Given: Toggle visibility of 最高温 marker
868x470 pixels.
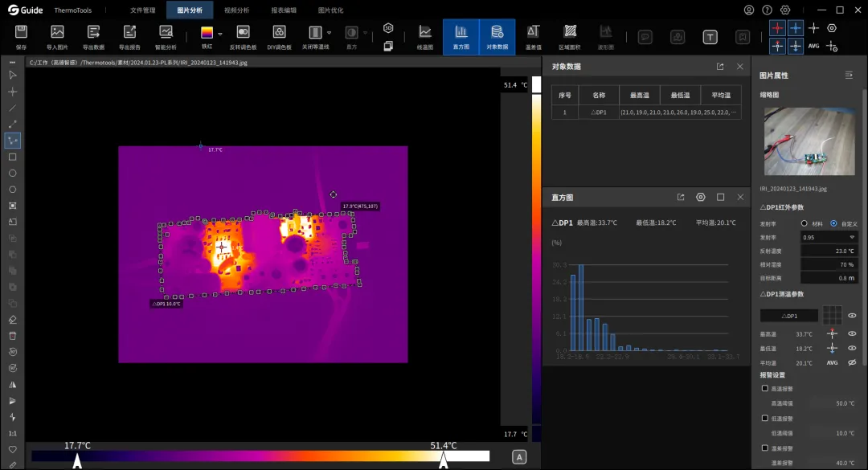Looking at the screenshot, I should (852, 333).
